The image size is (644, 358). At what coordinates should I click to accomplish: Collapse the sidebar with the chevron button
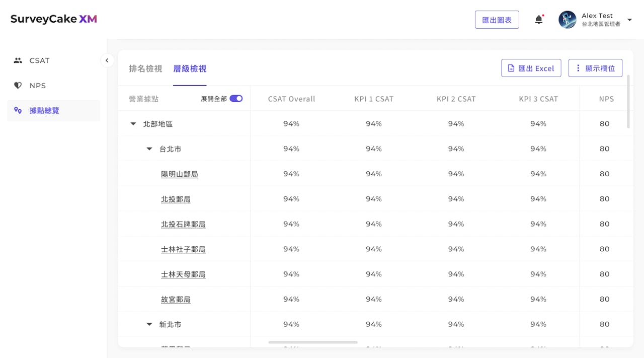coord(107,60)
